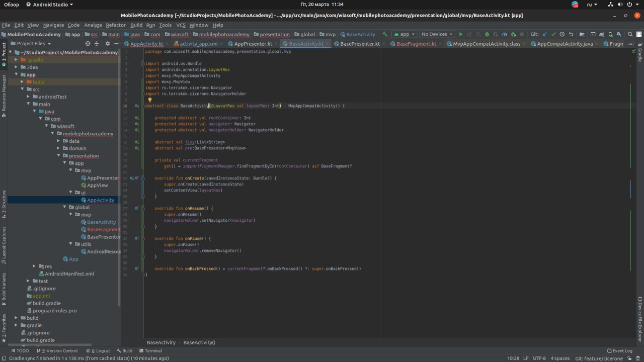644x362 pixels.
Task: Click the Git commit checkmark icon
Action: [x=553, y=34]
